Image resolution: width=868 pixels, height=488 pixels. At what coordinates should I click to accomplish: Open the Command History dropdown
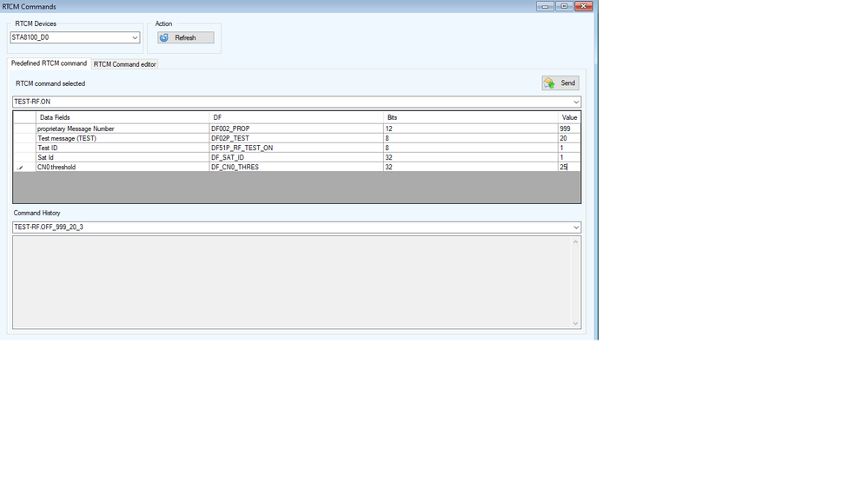click(x=576, y=228)
